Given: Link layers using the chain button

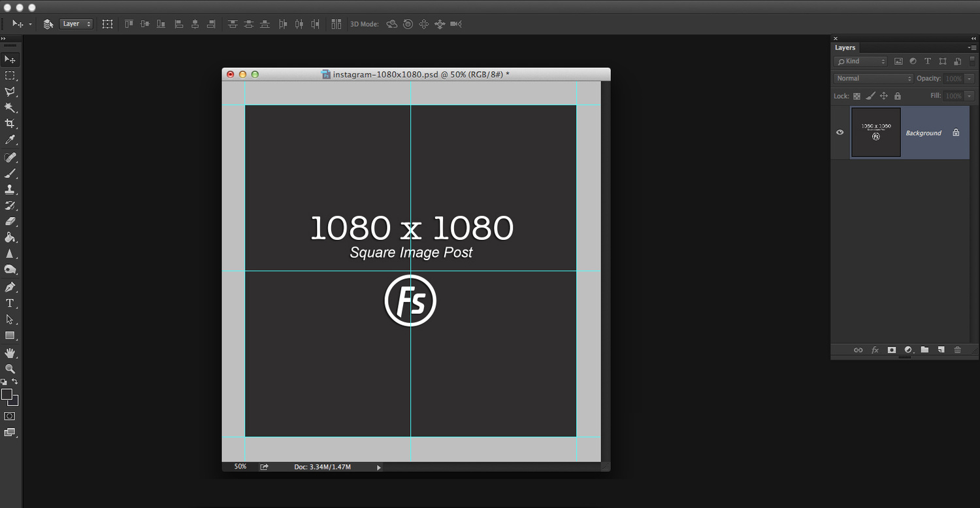Looking at the screenshot, I should [858, 350].
